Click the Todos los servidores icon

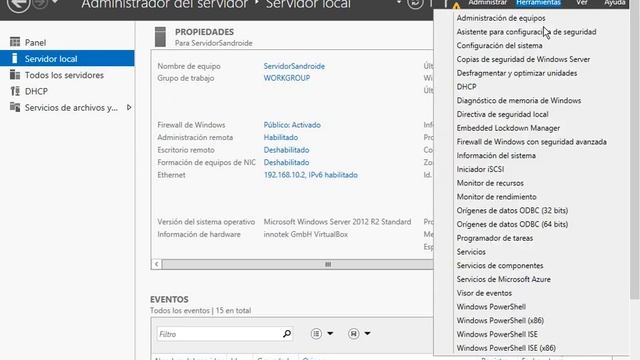15,75
